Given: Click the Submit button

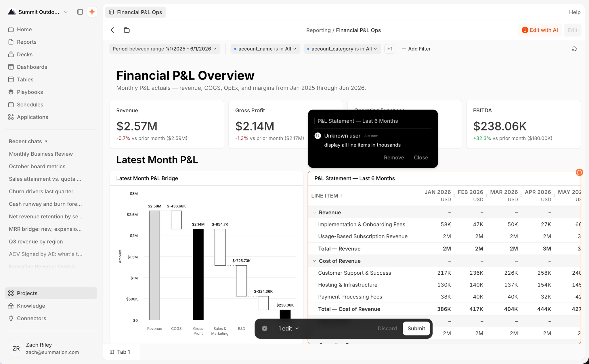Looking at the screenshot, I should click(416, 328).
